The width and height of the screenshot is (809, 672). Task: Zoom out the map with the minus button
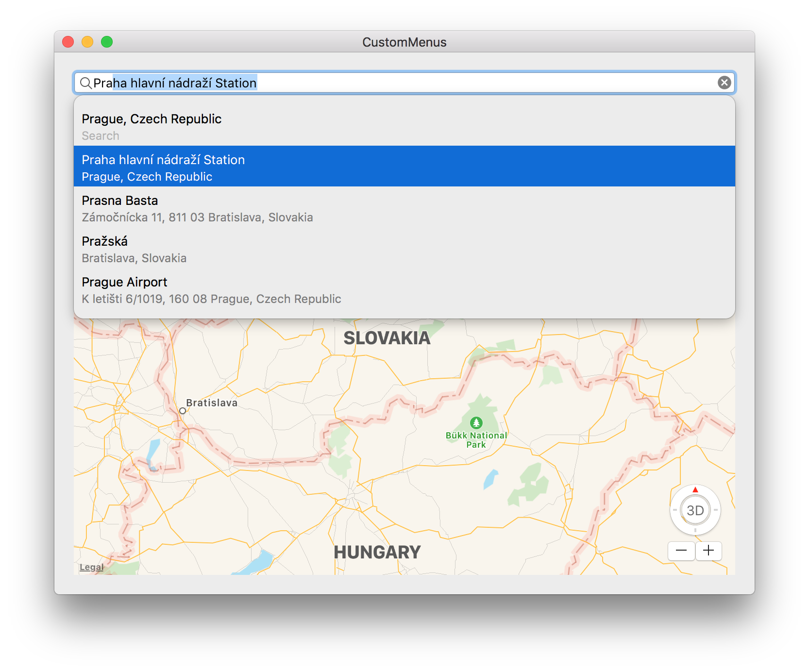(681, 551)
